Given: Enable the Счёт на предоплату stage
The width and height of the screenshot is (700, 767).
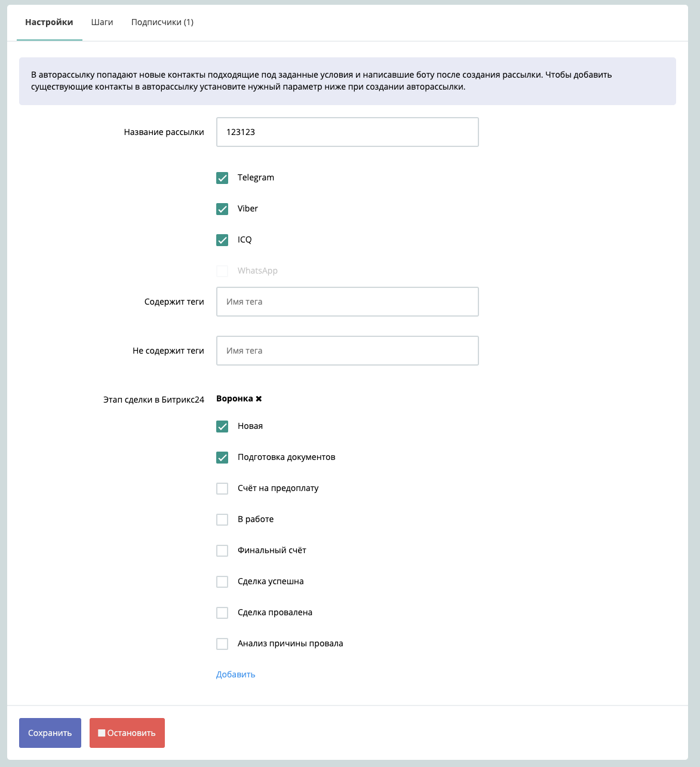Looking at the screenshot, I should (x=222, y=489).
